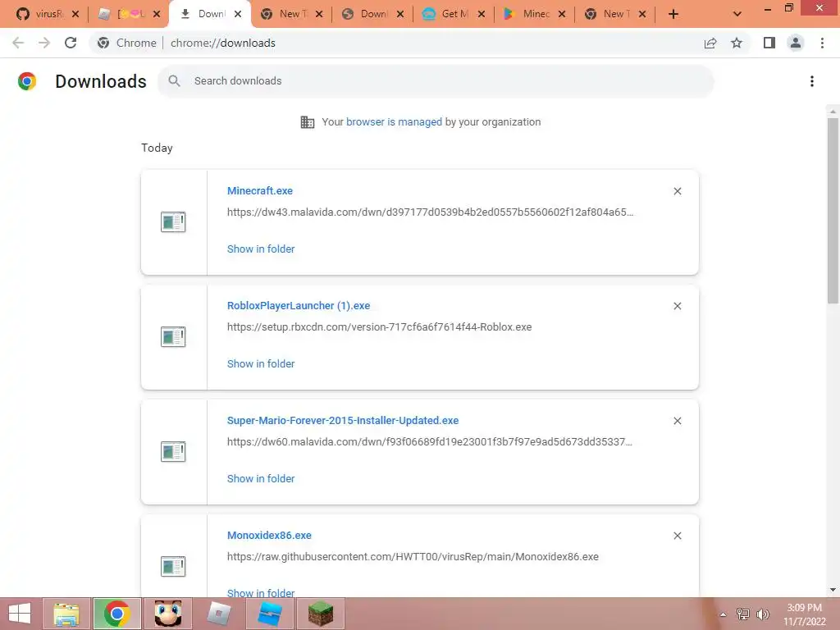The image size is (840, 630).
Task: Open Monoxidex86.exe file link
Action: pos(269,535)
